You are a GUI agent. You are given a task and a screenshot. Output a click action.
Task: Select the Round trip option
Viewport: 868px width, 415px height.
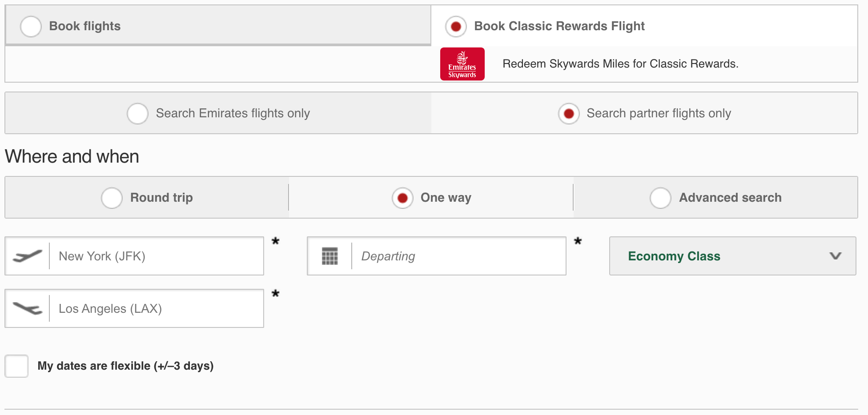[x=112, y=198]
